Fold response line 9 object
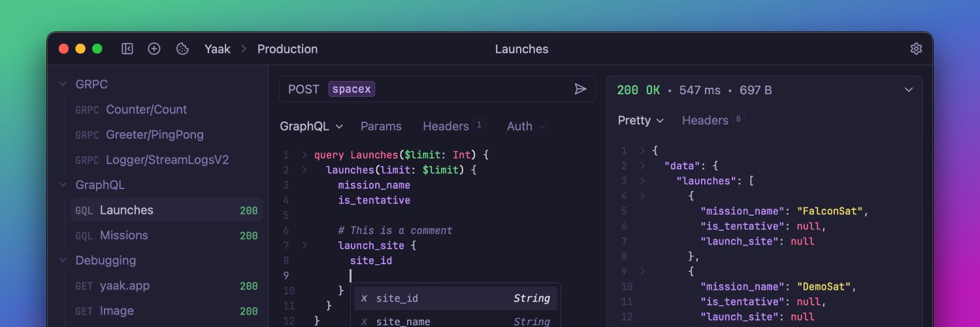The height and width of the screenshot is (327, 980). (x=643, y=271)
